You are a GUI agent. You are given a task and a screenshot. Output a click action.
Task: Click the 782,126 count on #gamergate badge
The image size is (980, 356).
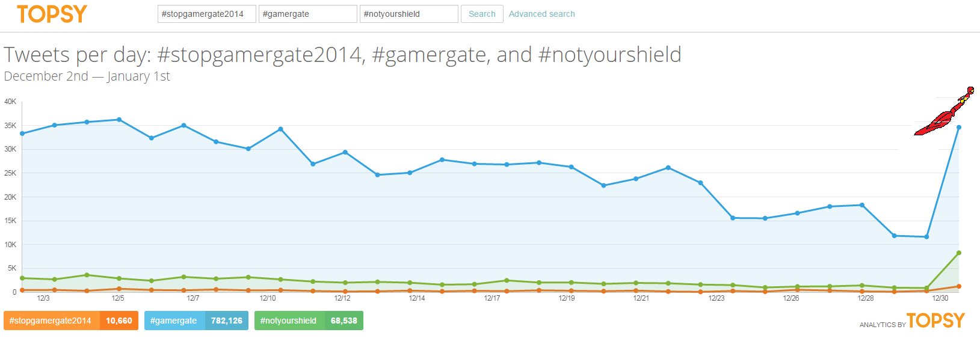227,321
